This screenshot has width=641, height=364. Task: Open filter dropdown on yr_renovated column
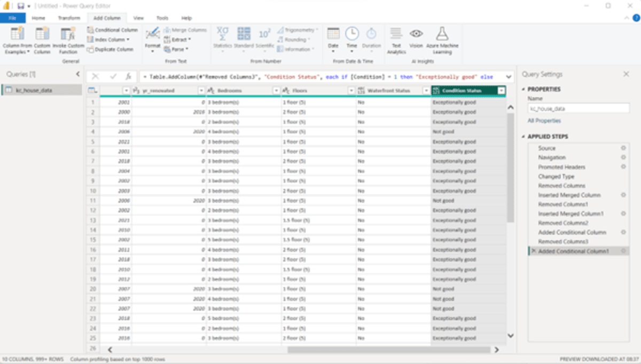click(202, 91)
